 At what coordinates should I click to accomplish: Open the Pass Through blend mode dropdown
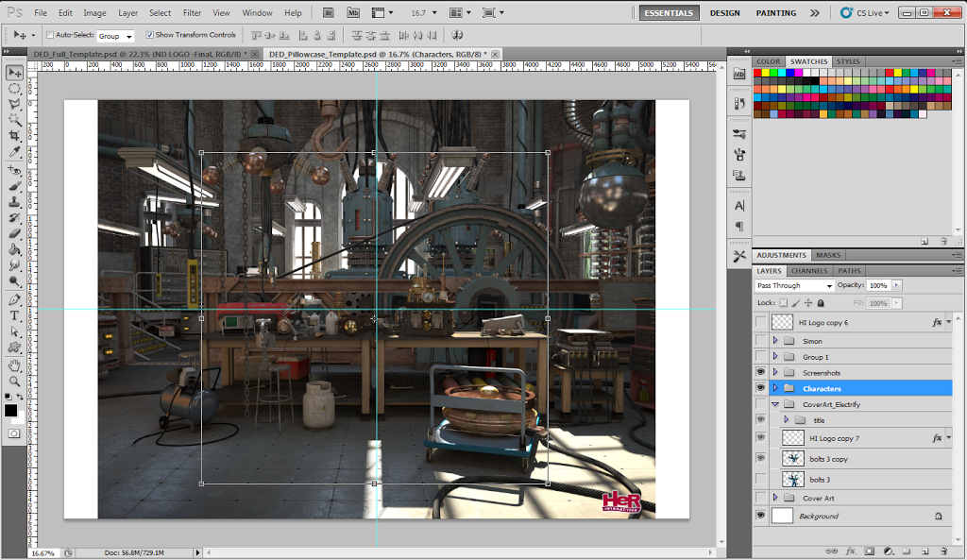[x=795, y=285]
